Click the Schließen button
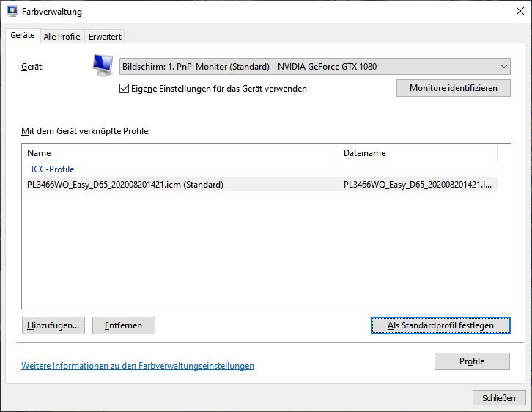This screenshot has width=532, height=412. tap(499, 398)
